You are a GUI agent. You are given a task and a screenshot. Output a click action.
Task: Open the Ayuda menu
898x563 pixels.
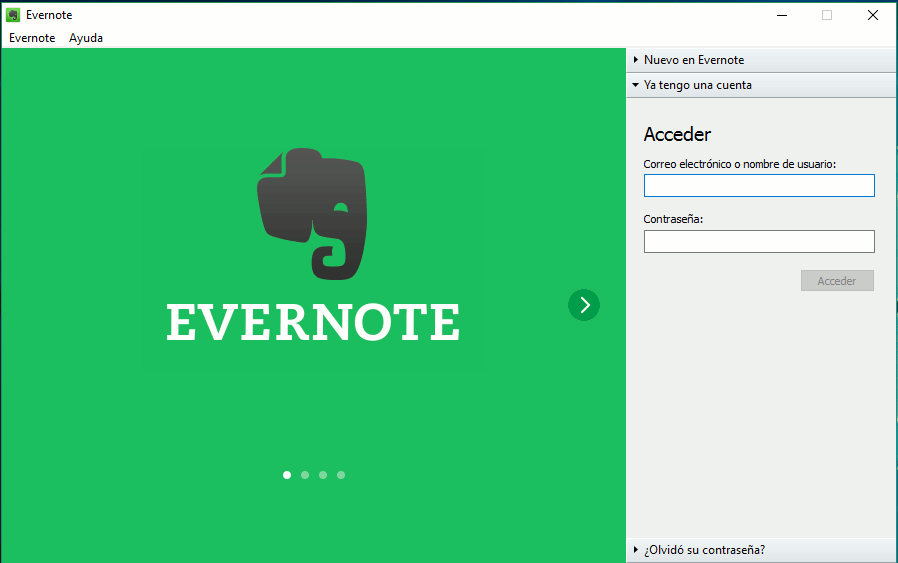[86, 38]
